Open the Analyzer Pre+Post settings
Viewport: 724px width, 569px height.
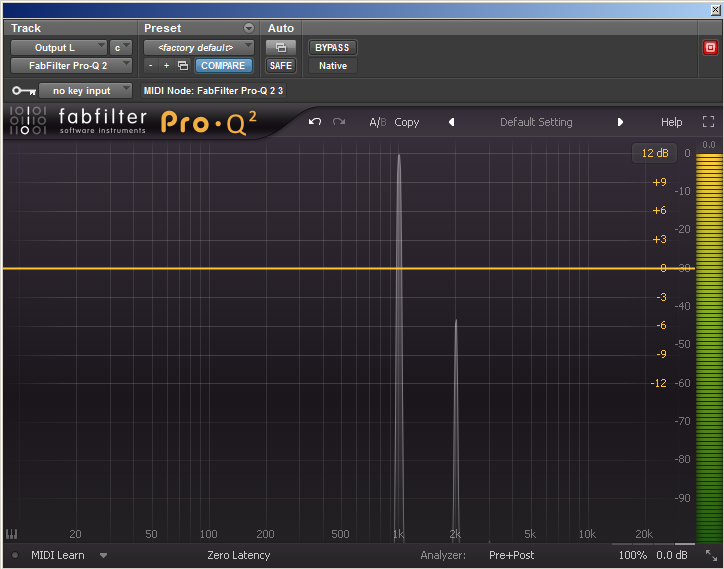point(512,555)
